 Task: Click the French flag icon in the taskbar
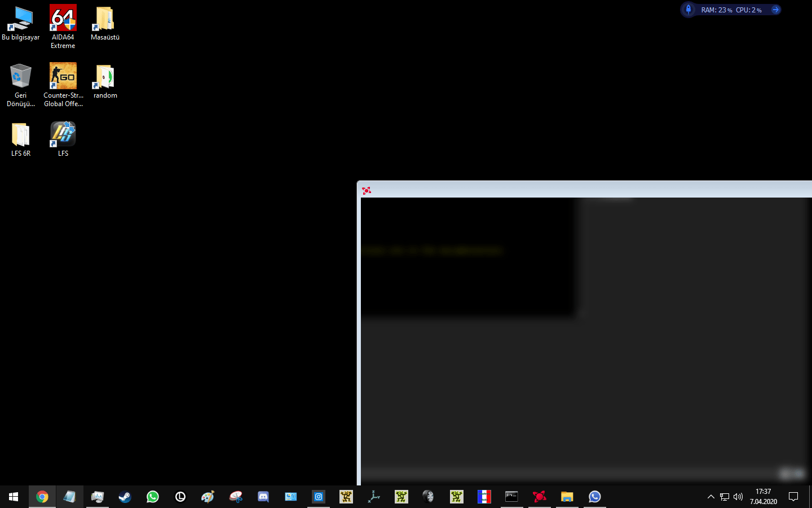pos(484,497)
